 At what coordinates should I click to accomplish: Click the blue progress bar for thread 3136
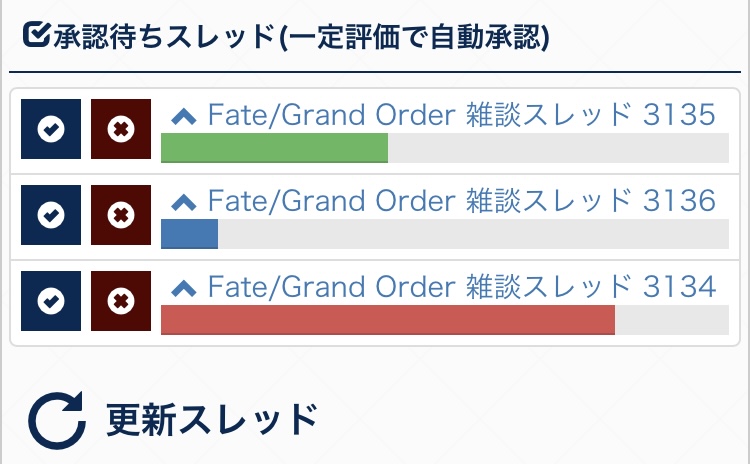pyautogui.click(x=189, y=234)
